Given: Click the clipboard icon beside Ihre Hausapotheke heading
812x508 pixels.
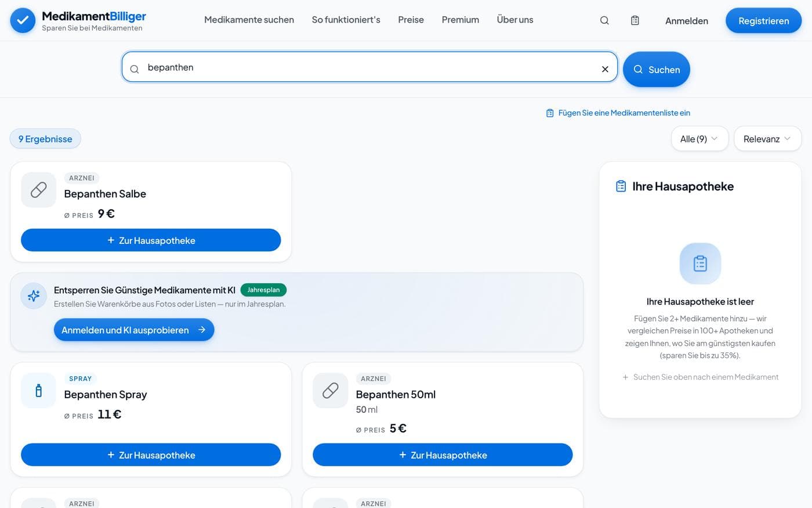Looking at the screenshot, I should pyautogui.click(x=621, y=186).
